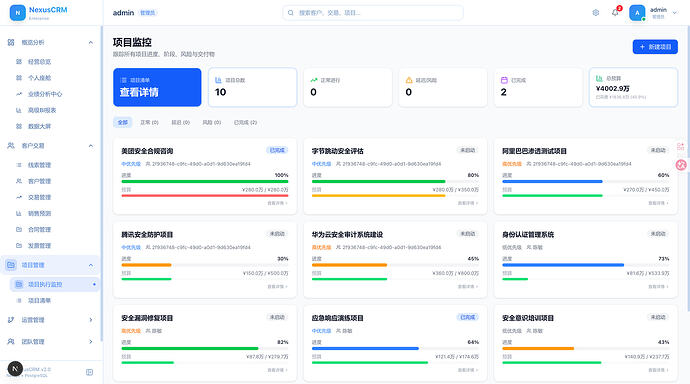Select the 正常 (0) filter tab
This screenshot has height=384, width=690.
pos(149,122)
